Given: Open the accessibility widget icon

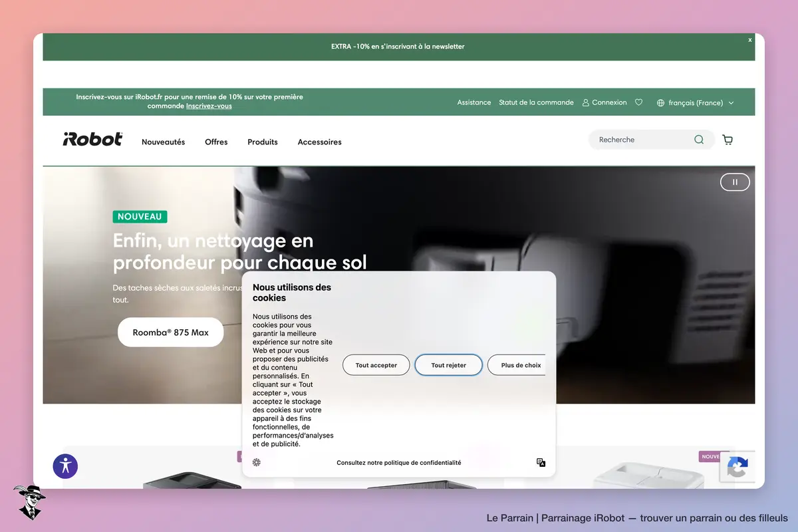Looking at the screenshot, I should tap(65, 465).
